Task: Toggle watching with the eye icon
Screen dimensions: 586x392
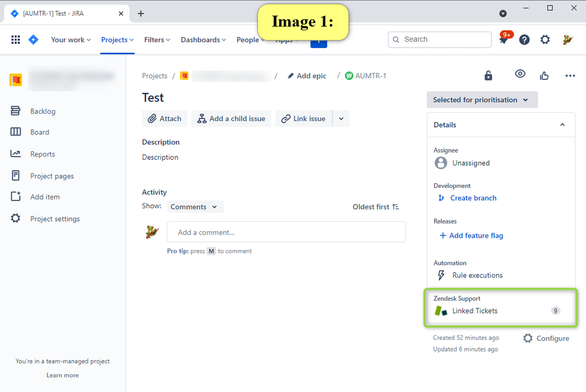Action: coord(520,74)
